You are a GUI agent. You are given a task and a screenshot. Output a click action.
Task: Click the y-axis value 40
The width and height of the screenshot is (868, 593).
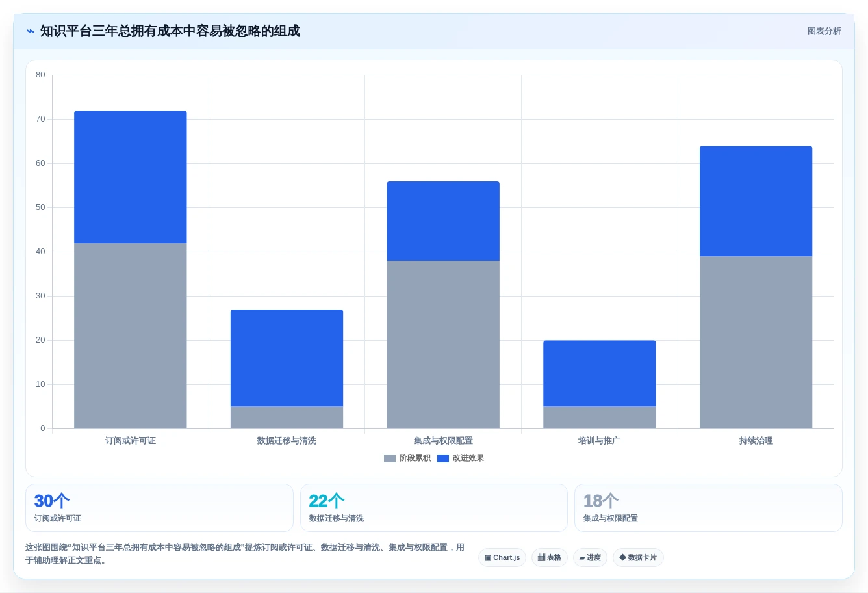point(40,252)
